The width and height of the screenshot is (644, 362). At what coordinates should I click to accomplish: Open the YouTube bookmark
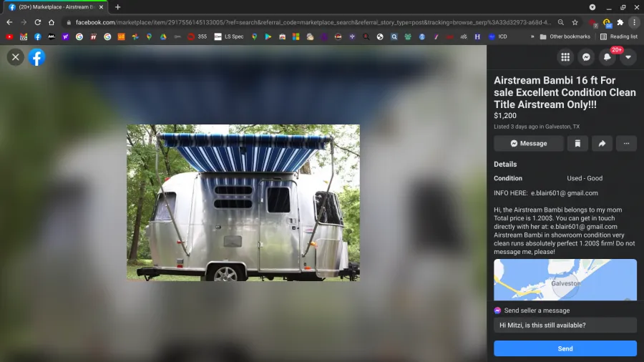point(9,36)
